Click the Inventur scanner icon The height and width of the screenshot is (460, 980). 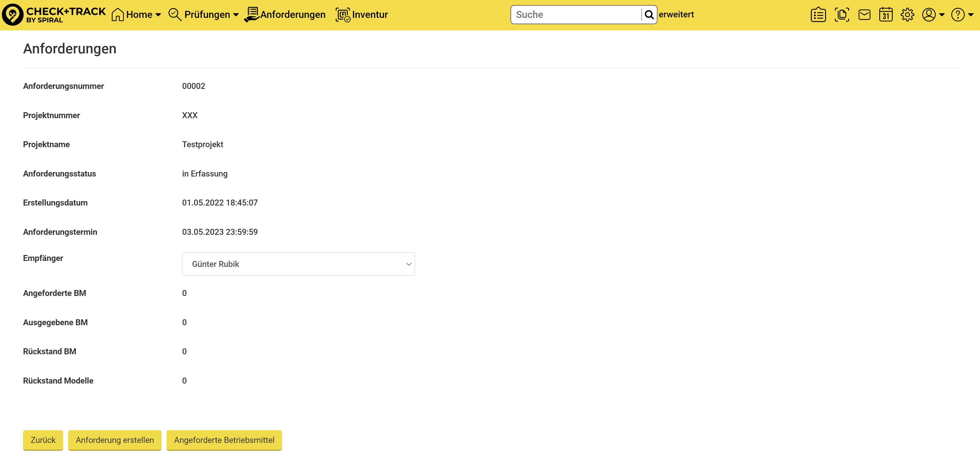pyautogui.click(x=343, y=15)
